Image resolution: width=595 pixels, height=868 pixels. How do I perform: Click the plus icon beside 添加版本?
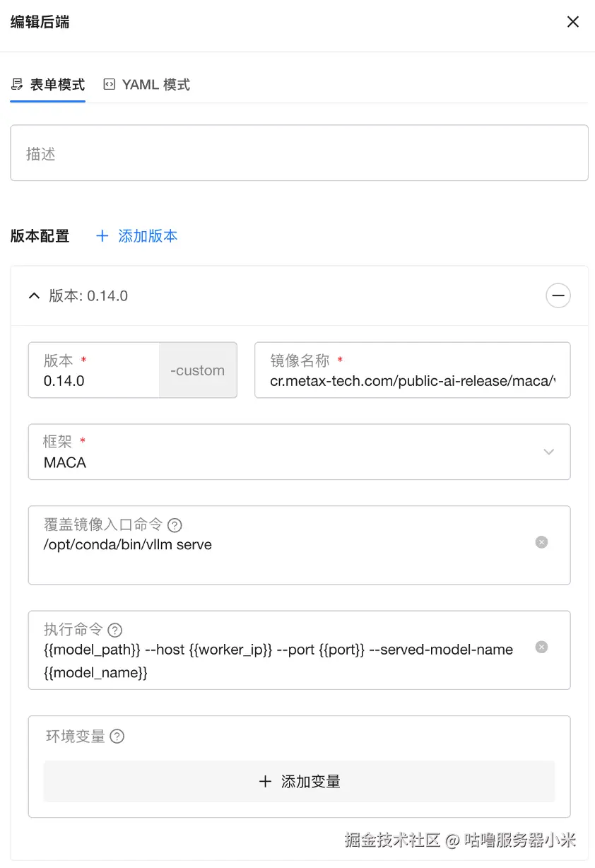(x=102, y=236)
